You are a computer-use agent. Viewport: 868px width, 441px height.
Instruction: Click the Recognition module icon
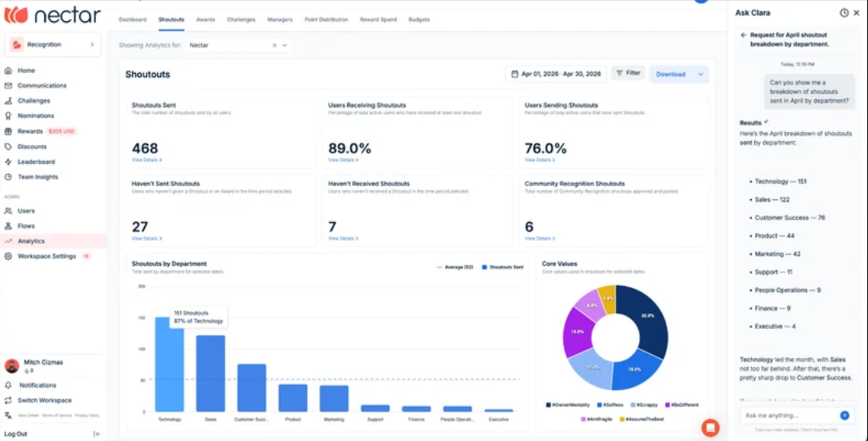pyautogui.click(x=16, y=44)
